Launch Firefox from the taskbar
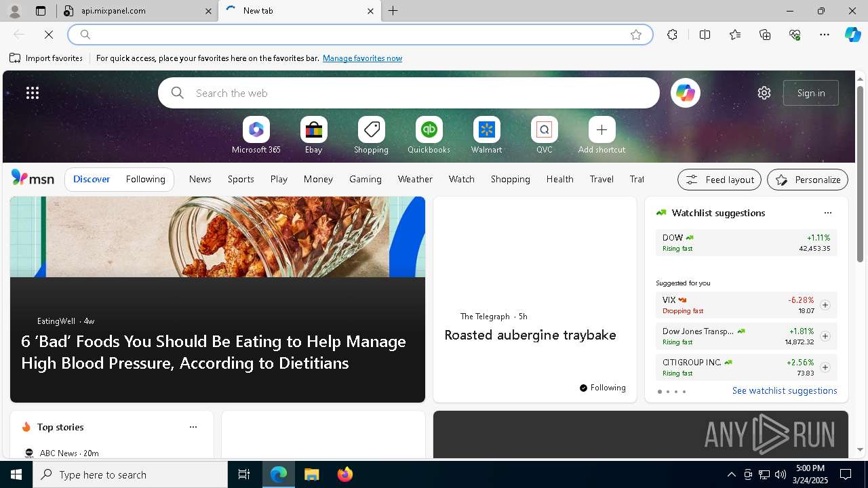 click(x=345, y=474)
